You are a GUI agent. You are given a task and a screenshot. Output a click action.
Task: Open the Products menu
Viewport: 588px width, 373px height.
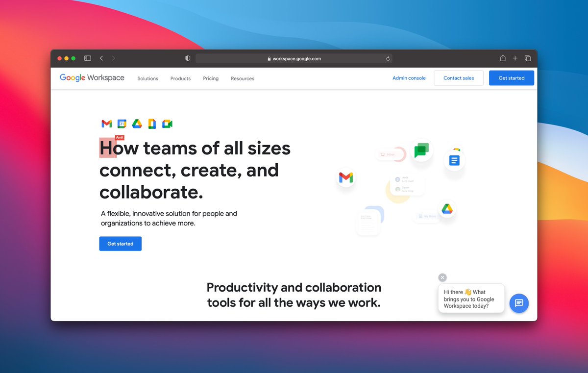click(180, 78)
